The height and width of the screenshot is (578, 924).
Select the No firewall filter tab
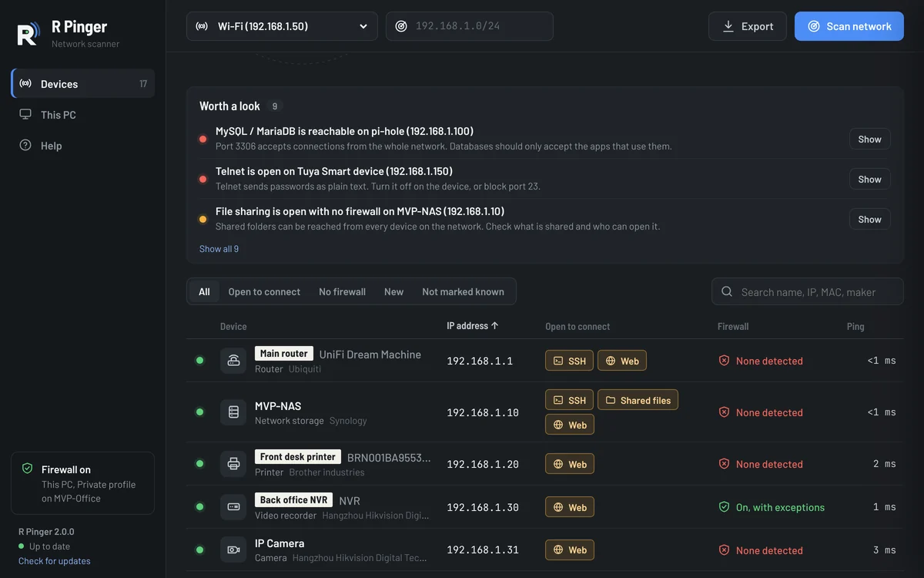342,292
